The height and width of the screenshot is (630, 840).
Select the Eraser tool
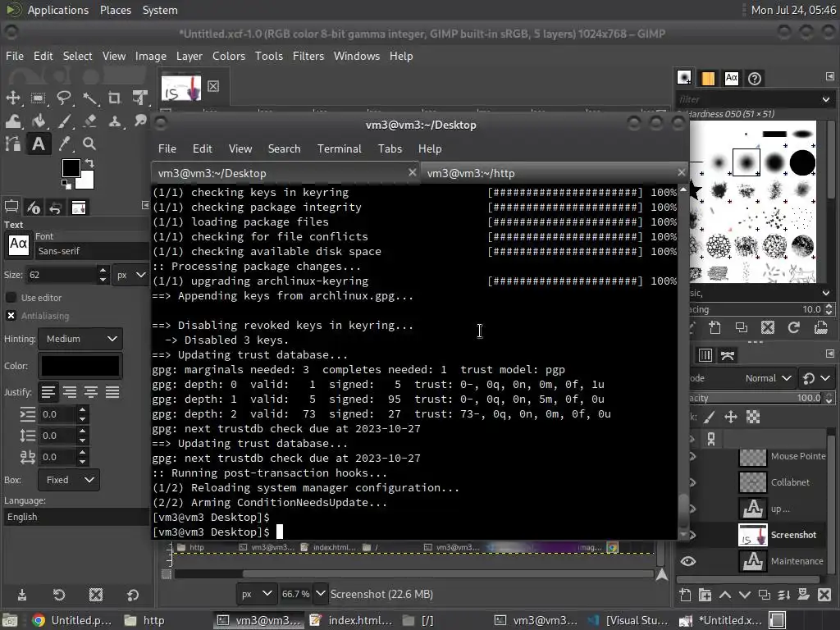(89, 121)
